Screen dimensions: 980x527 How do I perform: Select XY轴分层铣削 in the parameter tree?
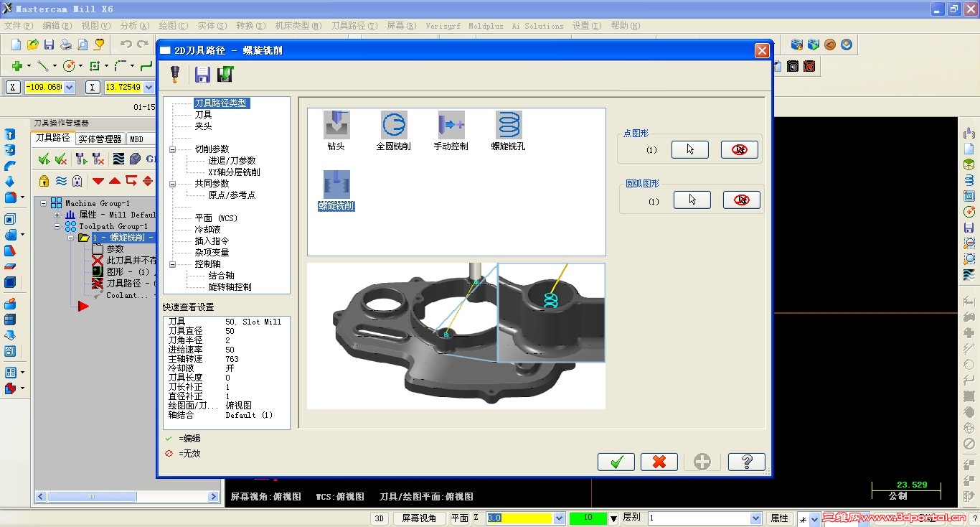pos(234,172)
